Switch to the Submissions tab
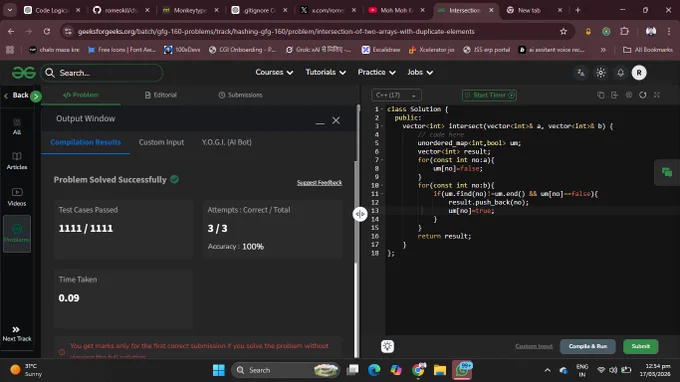 240,95
